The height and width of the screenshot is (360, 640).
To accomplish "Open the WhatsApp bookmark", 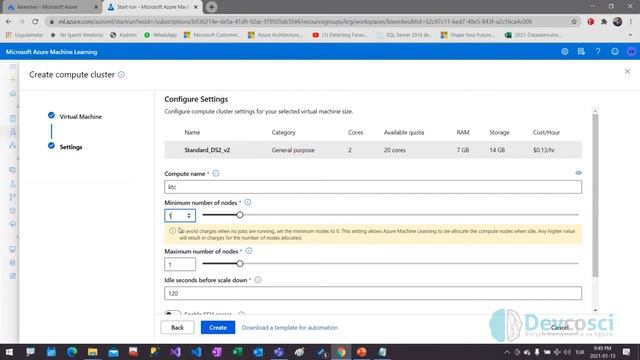I will [x=160, y=35].
